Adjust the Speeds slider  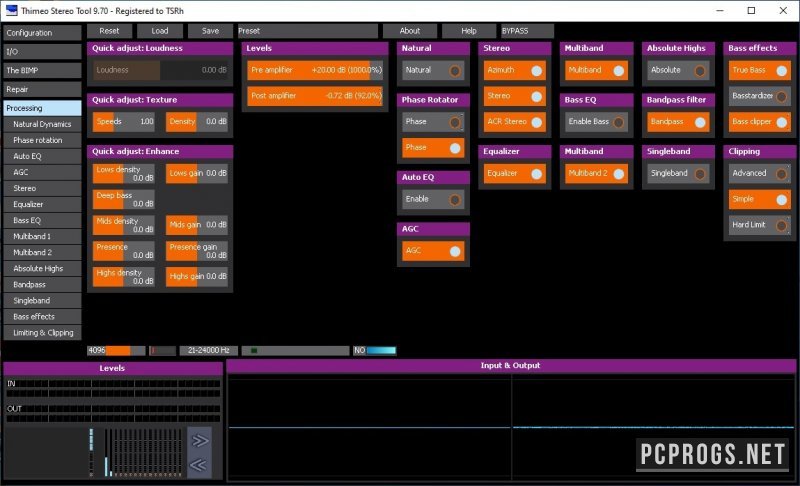coord(124,122)
